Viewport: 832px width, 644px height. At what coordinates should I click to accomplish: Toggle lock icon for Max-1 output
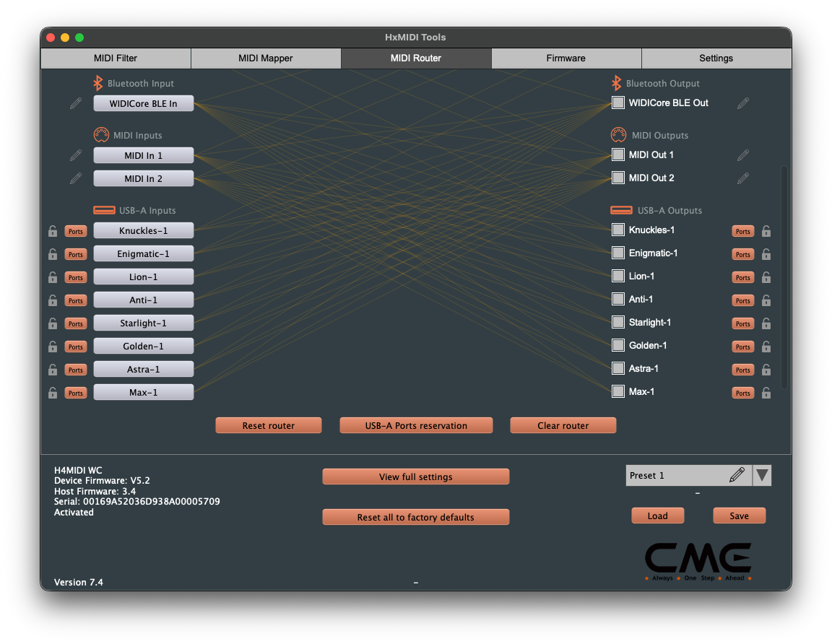tap(766, 393)
